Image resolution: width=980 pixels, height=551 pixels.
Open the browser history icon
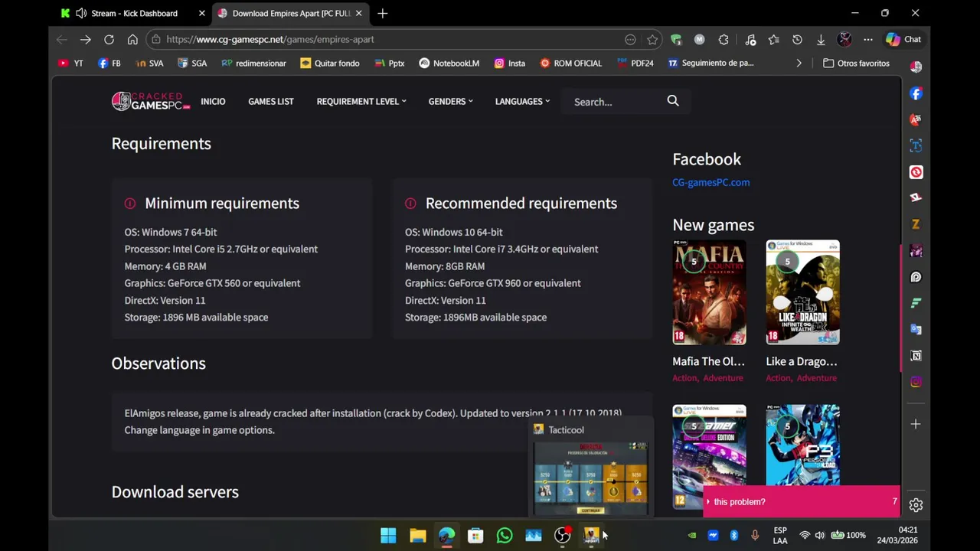tap(797, 39)
